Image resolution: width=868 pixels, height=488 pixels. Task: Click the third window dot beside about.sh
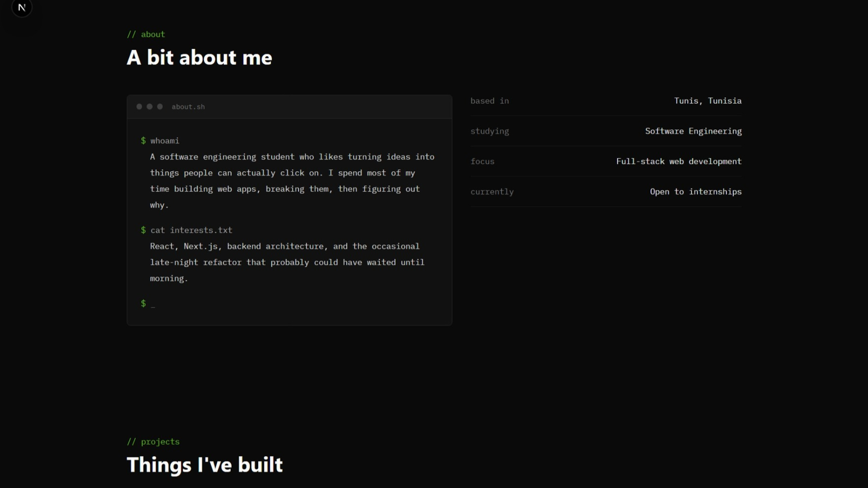160,107
